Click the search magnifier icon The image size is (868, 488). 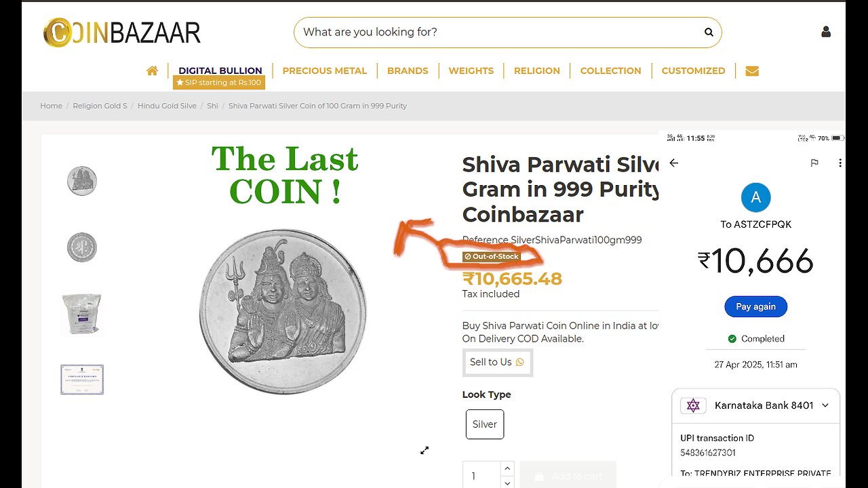click(x=709, y=32)
